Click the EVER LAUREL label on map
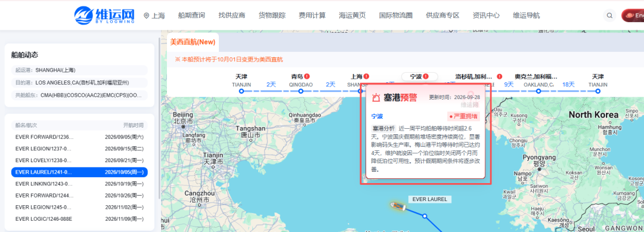644x232 pixels. click(429, 199)
